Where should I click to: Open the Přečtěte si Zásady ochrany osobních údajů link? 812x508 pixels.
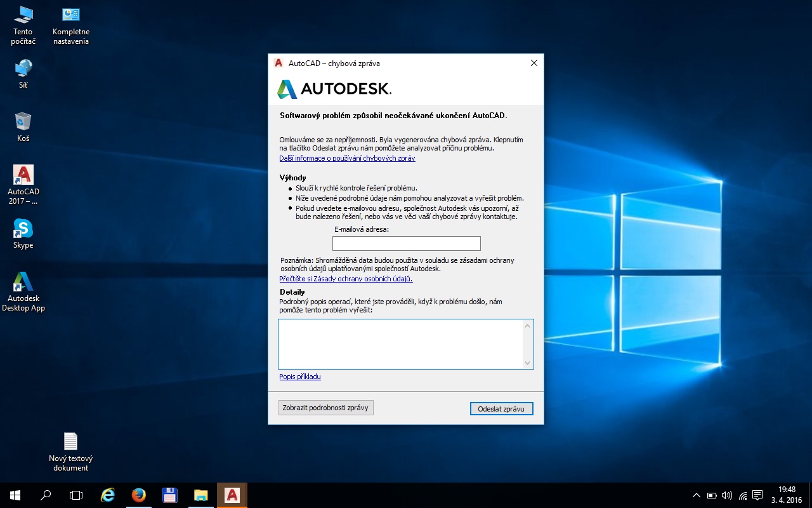tap(346, 279)
